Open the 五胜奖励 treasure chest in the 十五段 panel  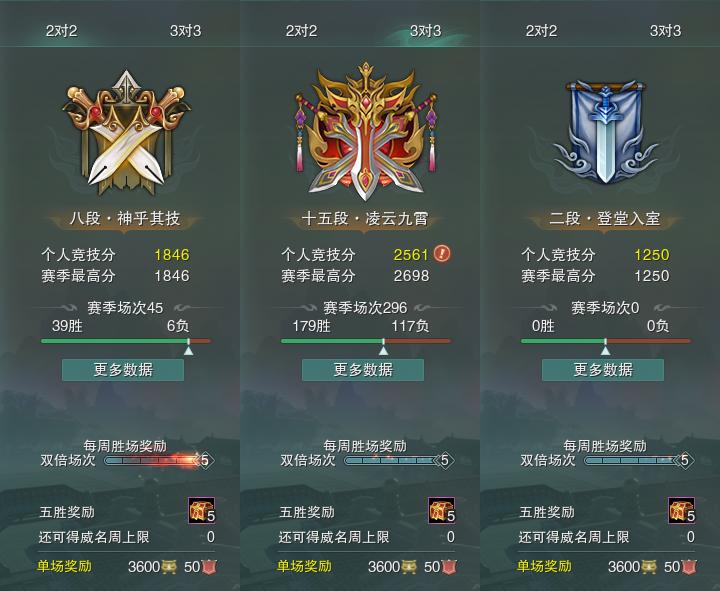tap(442, 510)
